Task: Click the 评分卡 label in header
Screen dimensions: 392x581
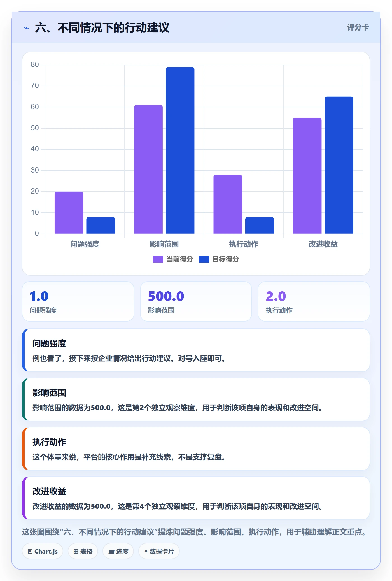Action: (358, 27)
